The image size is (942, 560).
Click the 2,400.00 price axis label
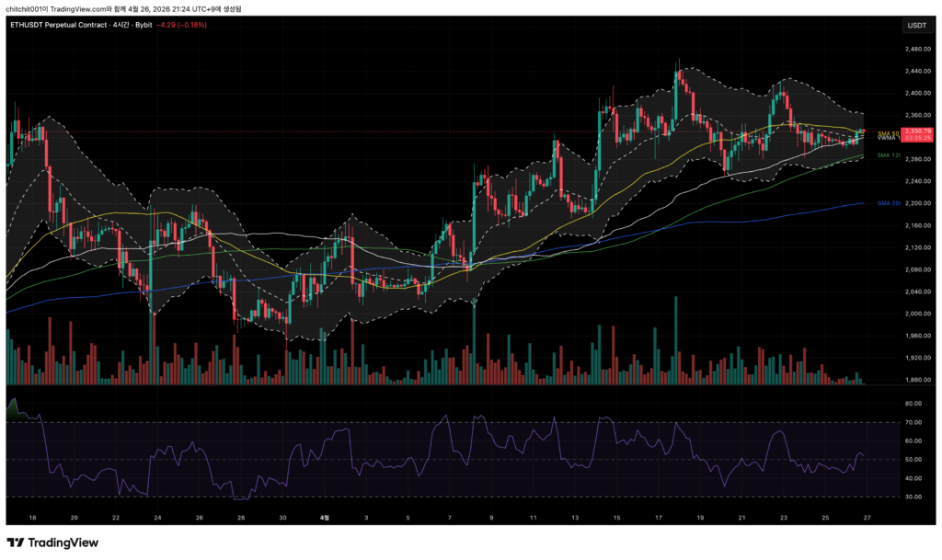pos(916,93)
